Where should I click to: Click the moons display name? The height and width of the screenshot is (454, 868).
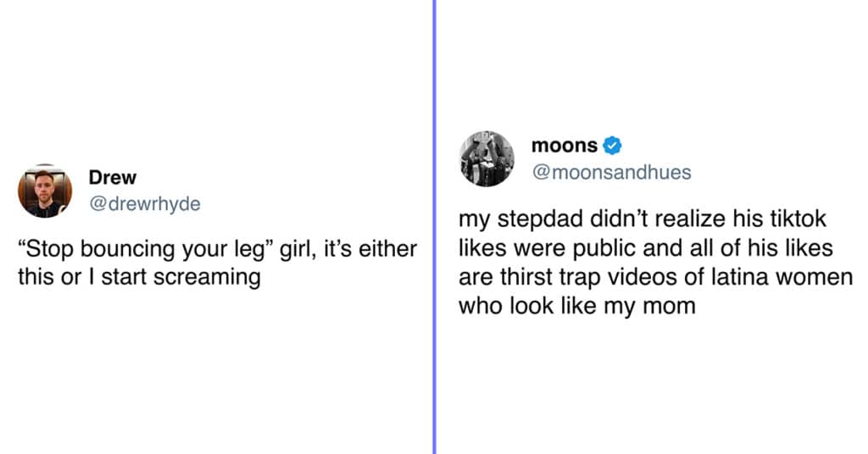click(564, 146)
